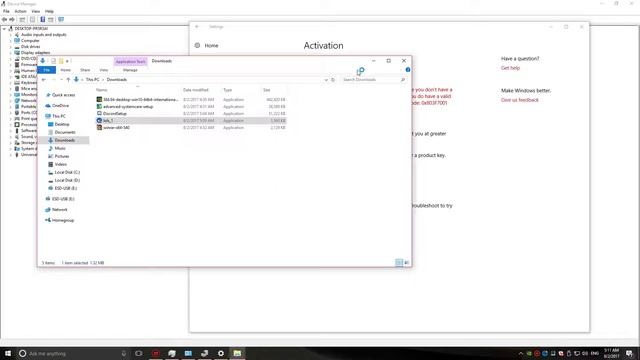The image size is (640, 360).
Task: Click the red app icon on the taskbar
Action: [x=156, y=353]
